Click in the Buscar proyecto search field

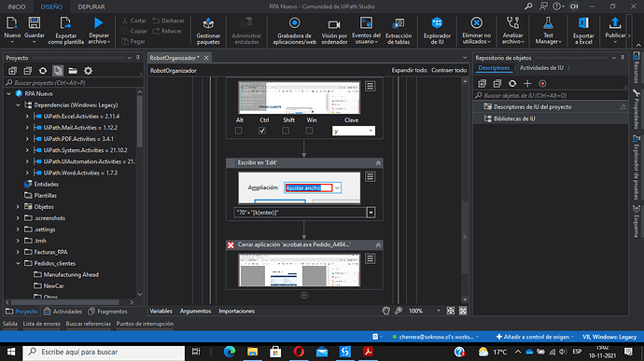[x=74, y=83]
